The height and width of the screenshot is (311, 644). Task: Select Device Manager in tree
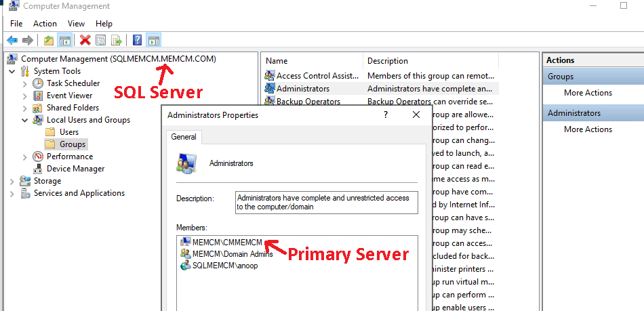click(x=75, y=169)
